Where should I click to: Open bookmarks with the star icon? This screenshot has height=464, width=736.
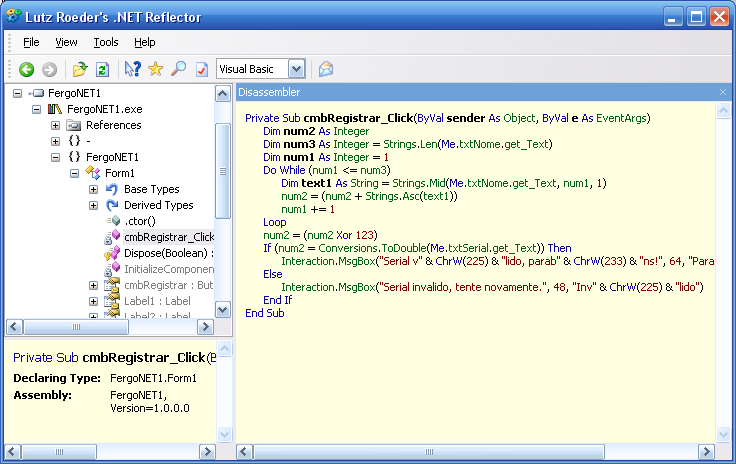(x=155, y=69)
